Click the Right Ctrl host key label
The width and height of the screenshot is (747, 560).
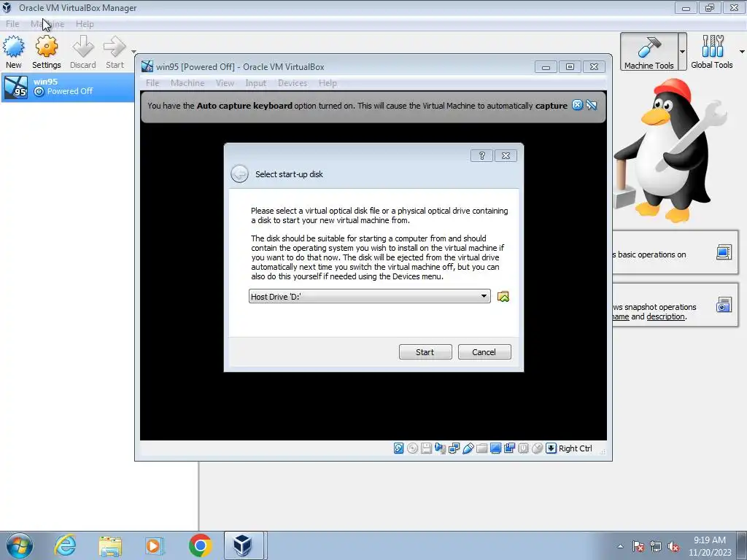coord(575,448)
